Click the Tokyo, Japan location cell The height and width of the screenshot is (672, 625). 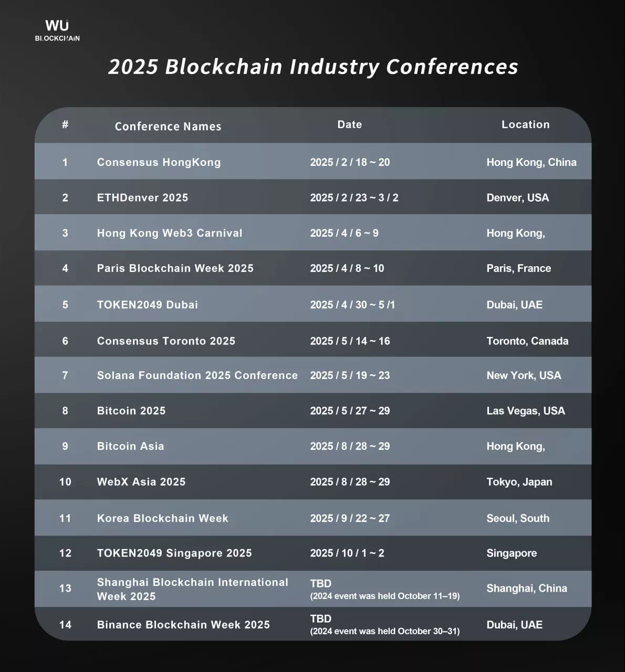pyautogui.click(x=519, y=482)
